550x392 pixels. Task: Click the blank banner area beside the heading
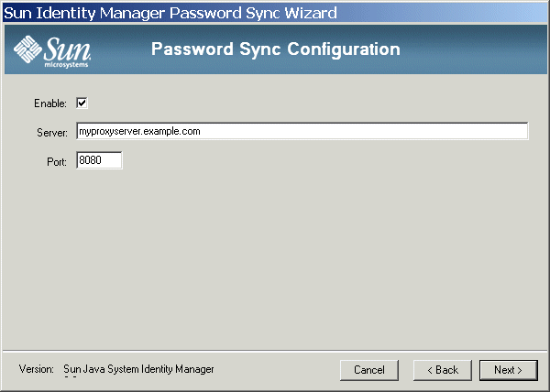point(474,49)
